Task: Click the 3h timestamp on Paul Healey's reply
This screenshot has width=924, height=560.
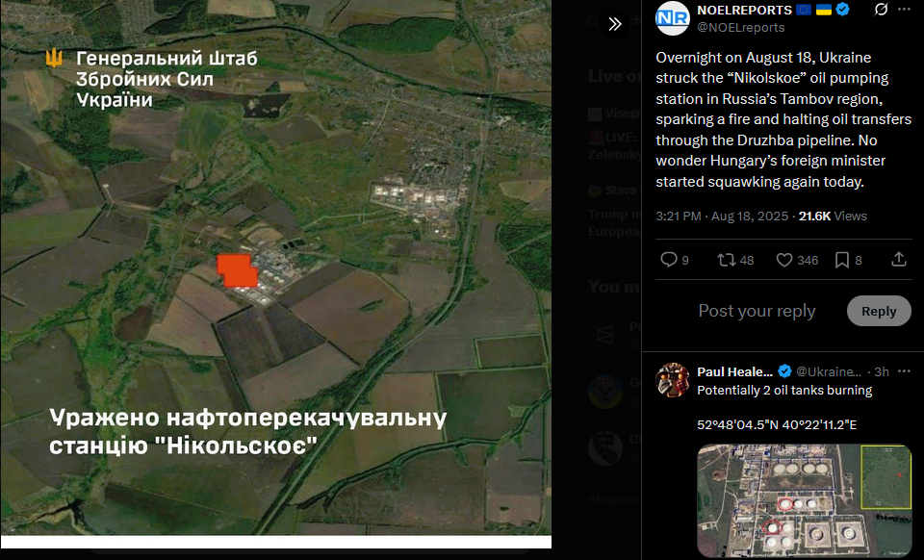Action: click(x=882, y=371)
